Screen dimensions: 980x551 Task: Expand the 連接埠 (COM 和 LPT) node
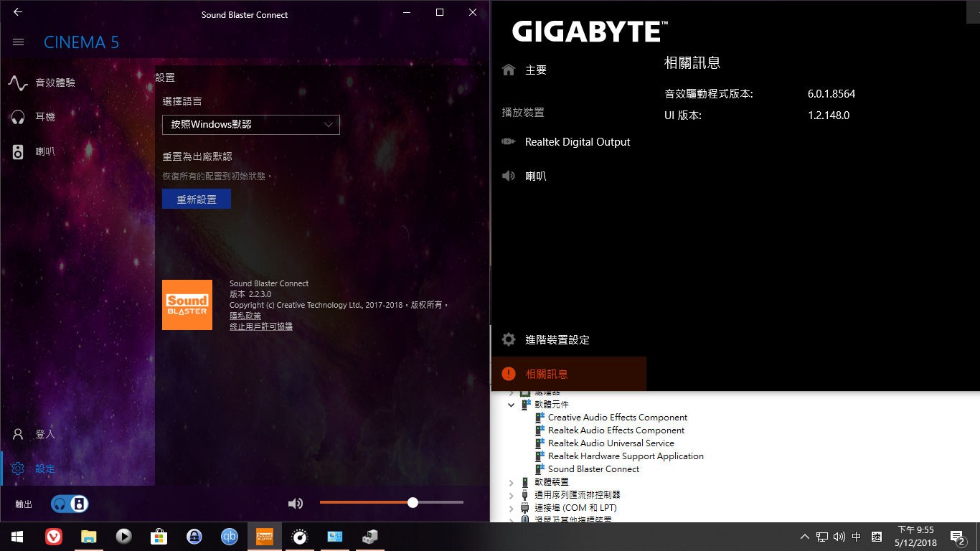pyautogui.click(x=512, y=508)
